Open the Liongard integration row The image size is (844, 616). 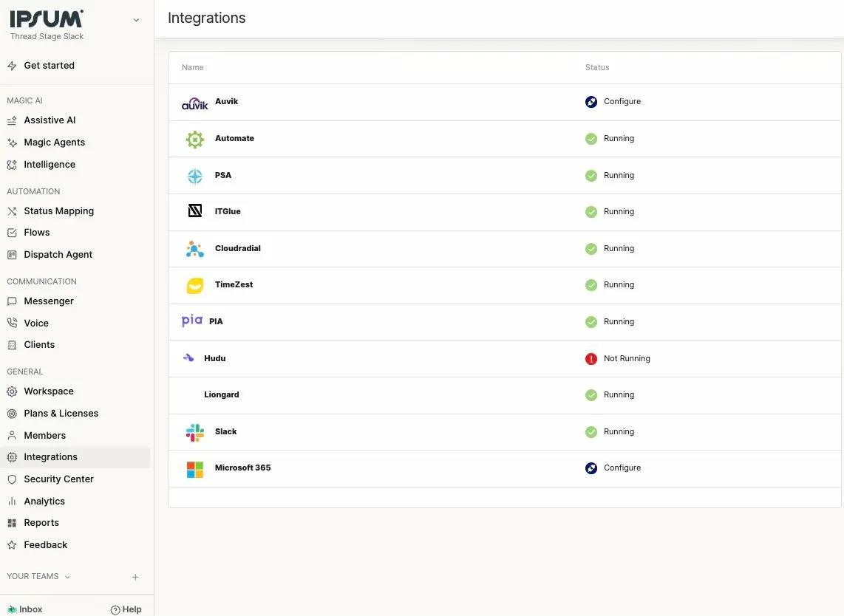click(x=504, y=395)
